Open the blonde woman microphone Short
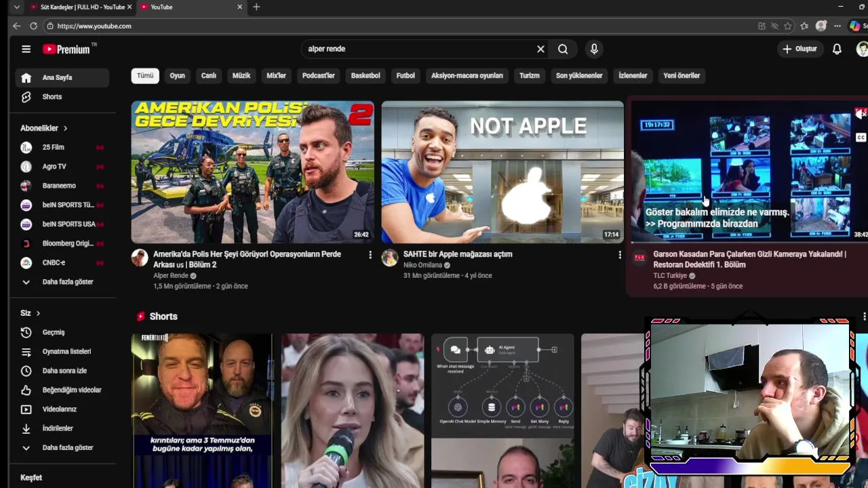Viewport: 868px width, 488px height. pyautogui.click(x=353, y=411)
